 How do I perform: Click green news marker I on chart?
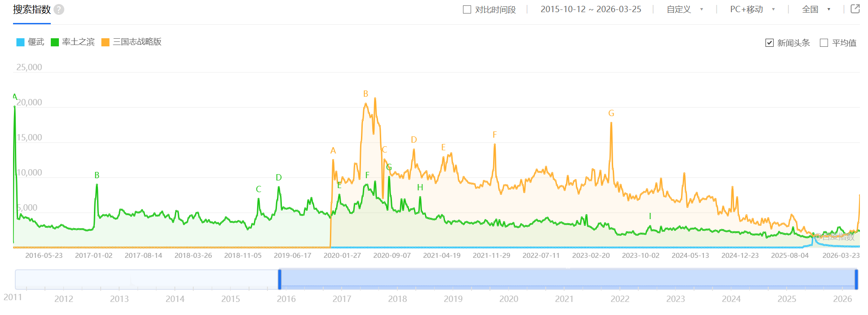650,216
